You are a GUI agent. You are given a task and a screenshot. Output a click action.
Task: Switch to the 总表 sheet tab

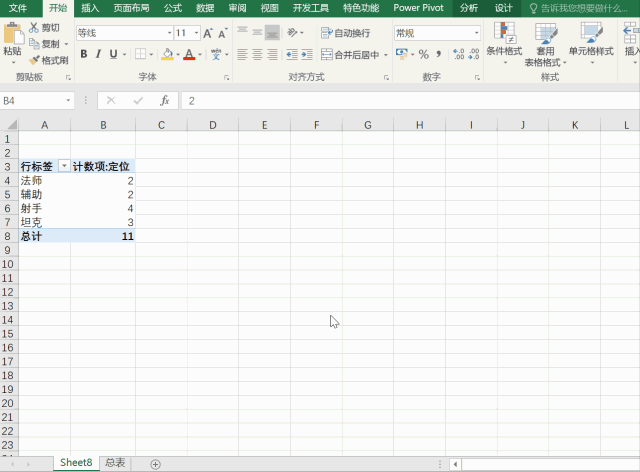(x=116, y=463)
